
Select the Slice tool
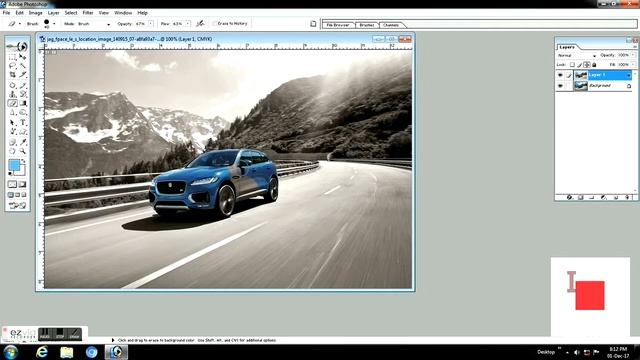(23, 75)
